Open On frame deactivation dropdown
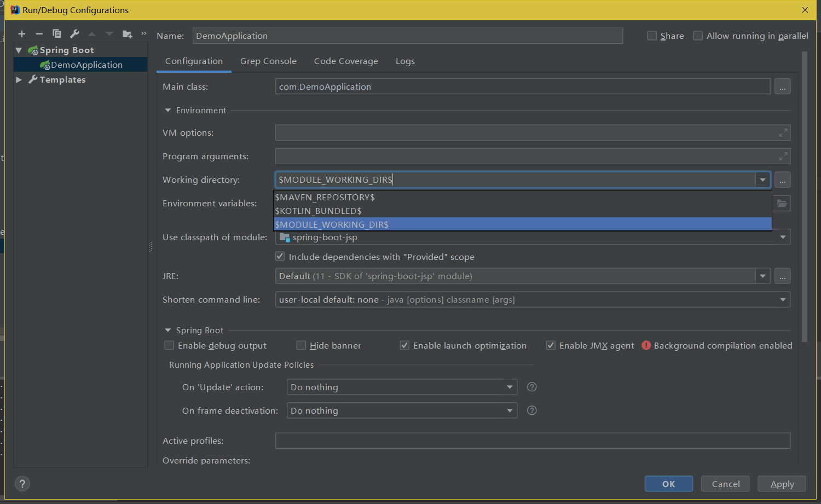Viewport: 821px width, 504px height. pos(510,410)
